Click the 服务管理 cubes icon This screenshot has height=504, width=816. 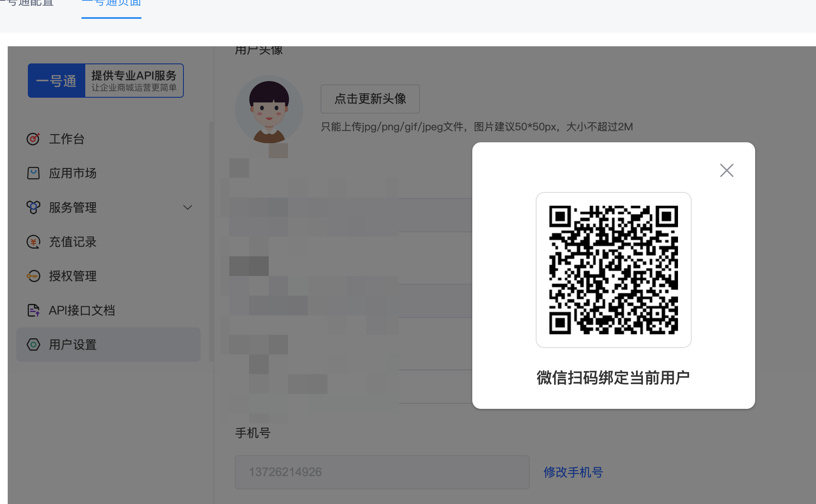33,207
